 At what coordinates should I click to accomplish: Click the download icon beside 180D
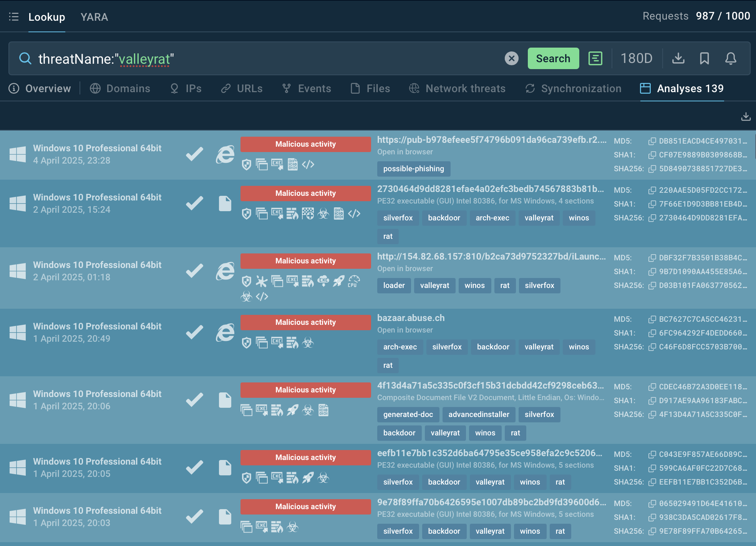[678, 58]
